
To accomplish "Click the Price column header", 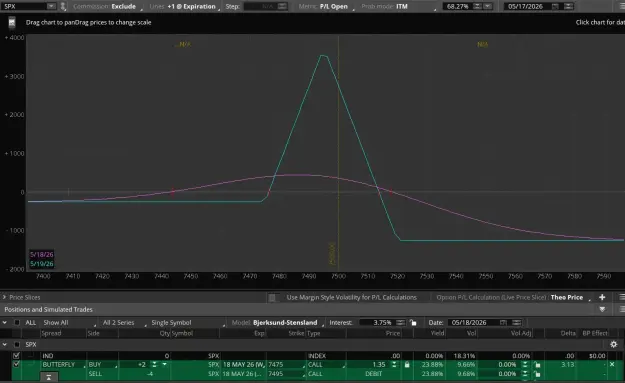I will [x=393, y=333].
